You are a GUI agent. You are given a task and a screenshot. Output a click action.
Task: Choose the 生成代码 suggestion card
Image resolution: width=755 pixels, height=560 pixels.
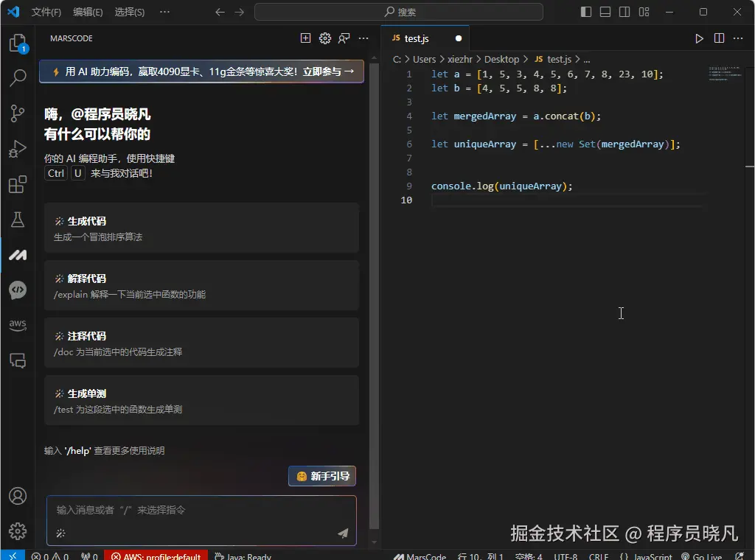pyautogui.click(x=201, y=228)
